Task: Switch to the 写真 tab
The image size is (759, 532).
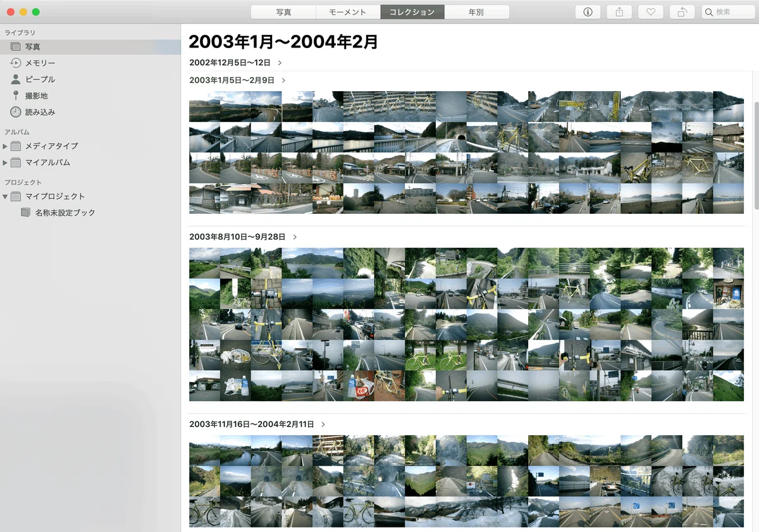Action: point(283,12)
